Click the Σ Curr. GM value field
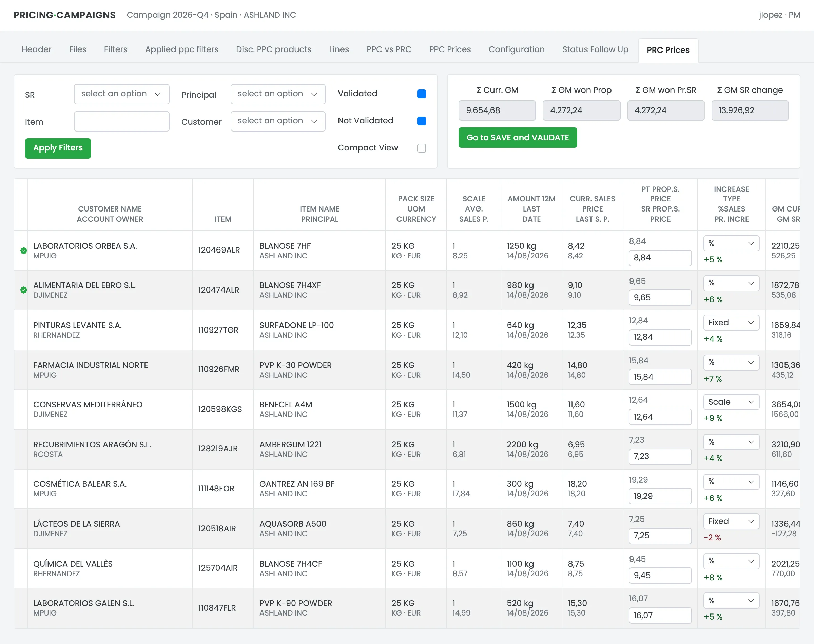Screen dimensions: 814x644 point(497,110)
